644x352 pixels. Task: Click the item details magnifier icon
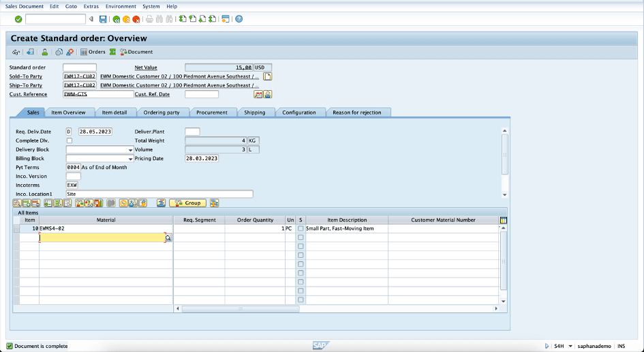pos(17,203)
